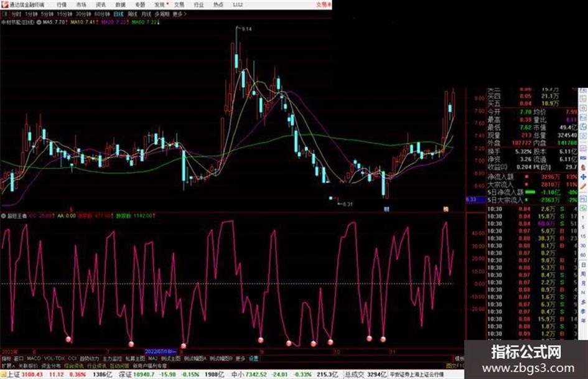
Task: Select the 15-minute shortcut in right sidebar
Action: pos(583,236)
